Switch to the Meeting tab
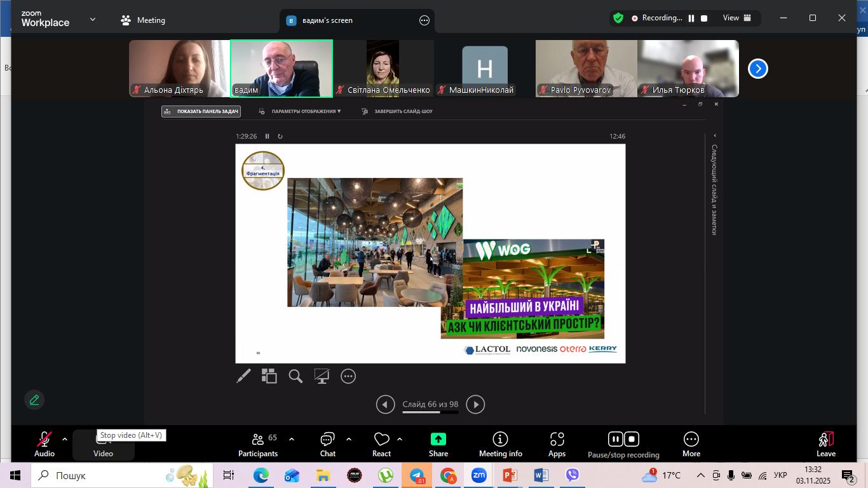 [x=143, y=20]
